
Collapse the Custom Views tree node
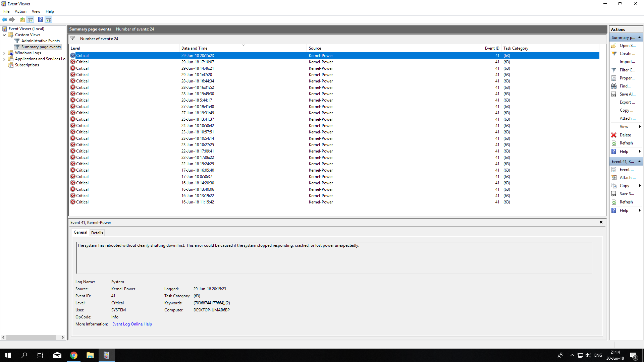coord(4,35)
